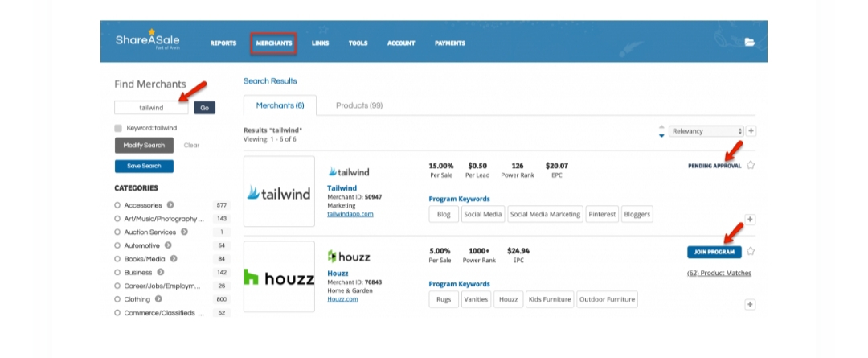Click Join Program for Houzz

click(x=714, y=252)
